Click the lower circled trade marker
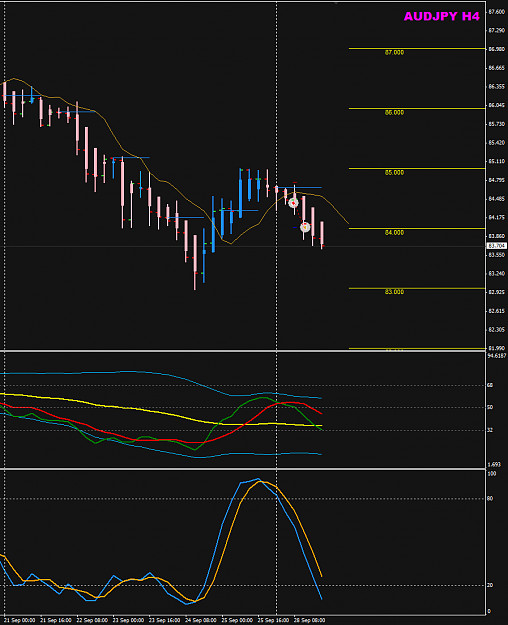The width and height of the screenshot is (508, 625). pos(305,227)
